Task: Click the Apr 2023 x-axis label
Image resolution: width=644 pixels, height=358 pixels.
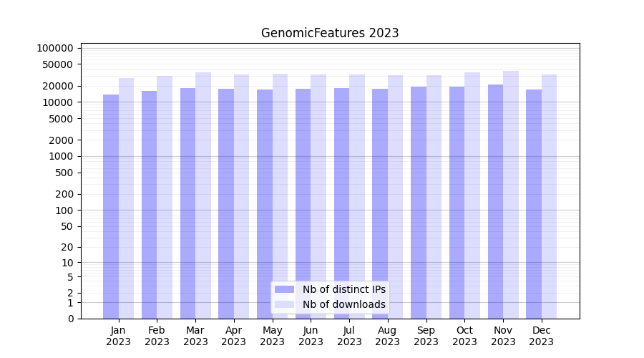Action: pos(234,336)
